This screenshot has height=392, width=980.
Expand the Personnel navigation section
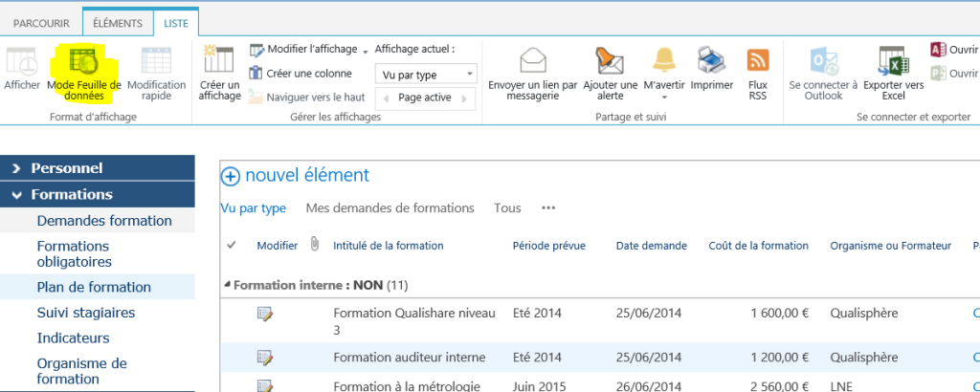[97, 168]
